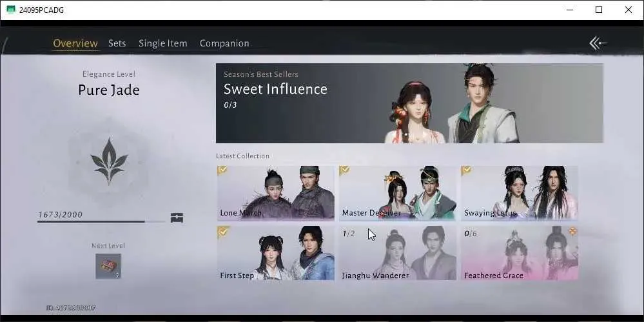Click the Lone March completed checkmark badge
This screenshot has width=644, height=322.
click(x=222, y=170)
